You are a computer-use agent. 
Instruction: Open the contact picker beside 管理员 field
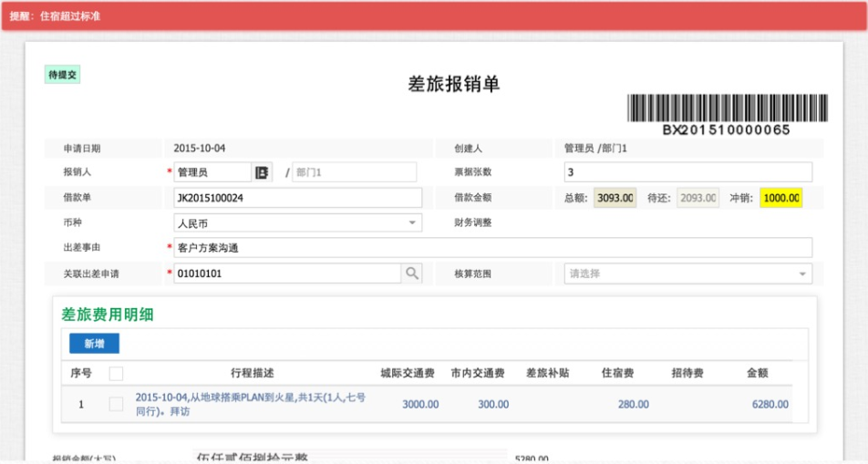[x=262, y=173]
